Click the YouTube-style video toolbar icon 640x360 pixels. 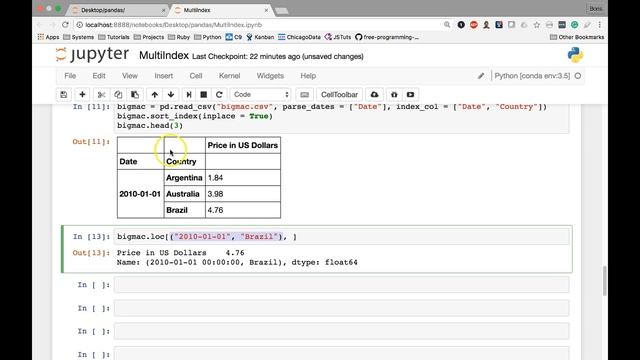point(410,95)
